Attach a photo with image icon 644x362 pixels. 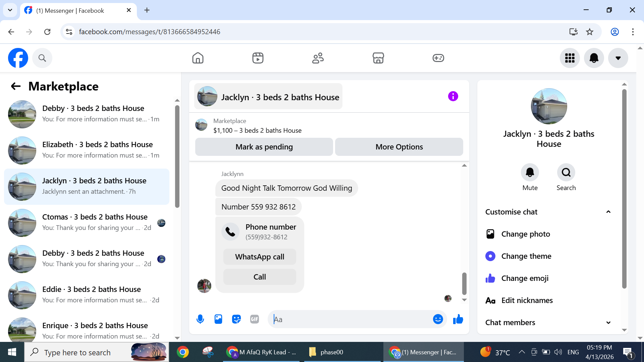pos(218,319)
